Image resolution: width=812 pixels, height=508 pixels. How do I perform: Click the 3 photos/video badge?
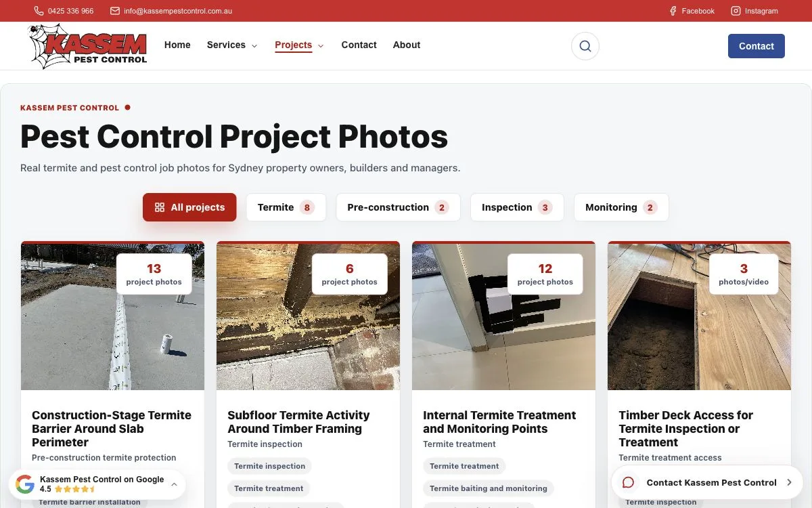point(744,274)
